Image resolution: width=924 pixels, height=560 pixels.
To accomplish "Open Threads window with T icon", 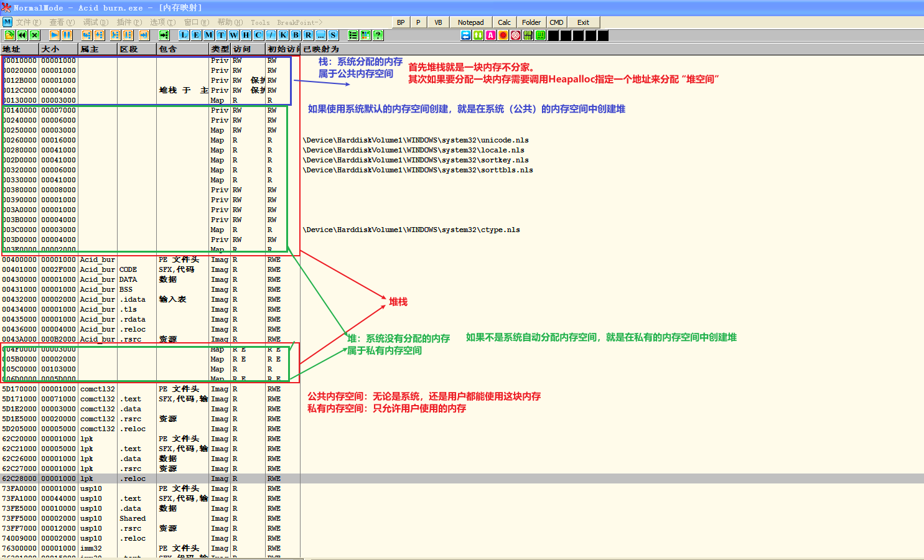I will [x=221, y=35].
